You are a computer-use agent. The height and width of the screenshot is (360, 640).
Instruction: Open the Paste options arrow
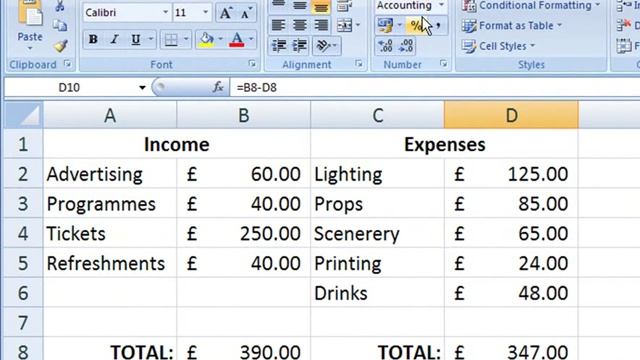click(x=30, y=49)
